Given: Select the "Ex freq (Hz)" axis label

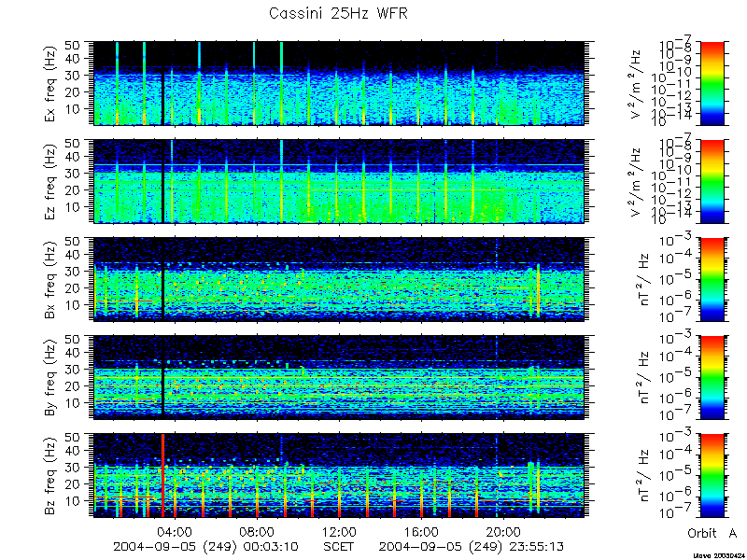Looking at the screenshot, I should click(51, 84).
